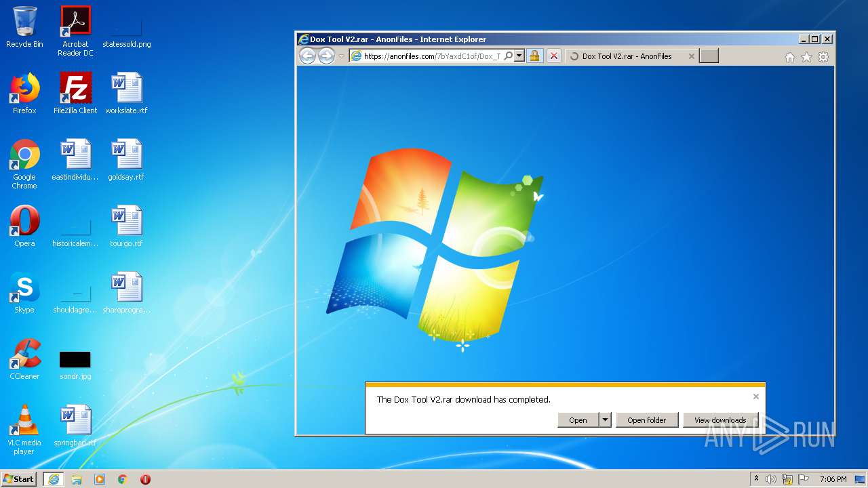The width and height of the screenshot is (868, 488).
Task: Focus the anonfiles.com address field
Action: 433,56
